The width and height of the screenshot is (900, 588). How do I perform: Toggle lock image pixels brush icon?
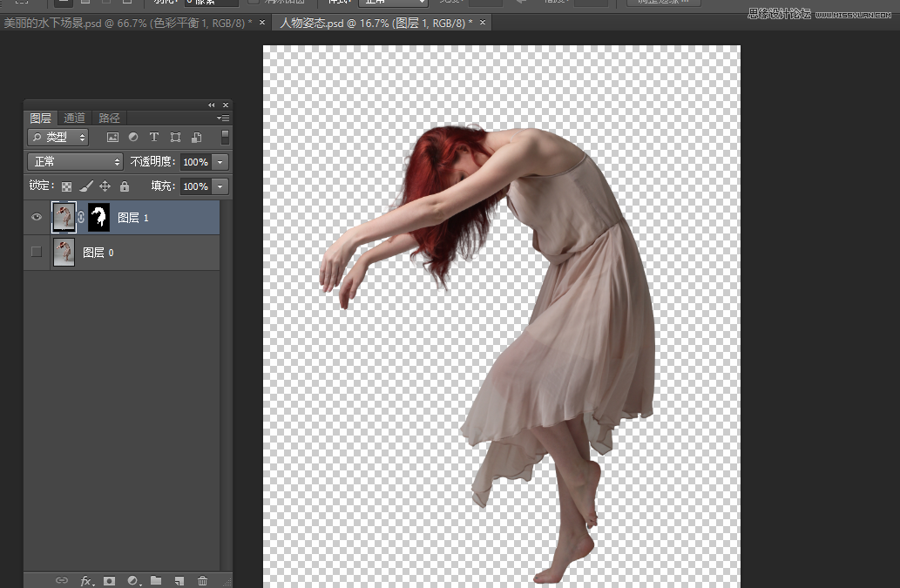click(86, 186)
